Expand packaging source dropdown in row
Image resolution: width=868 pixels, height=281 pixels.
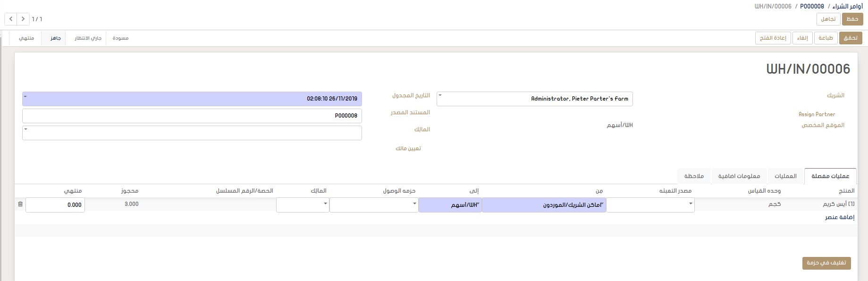coord(691,204)
